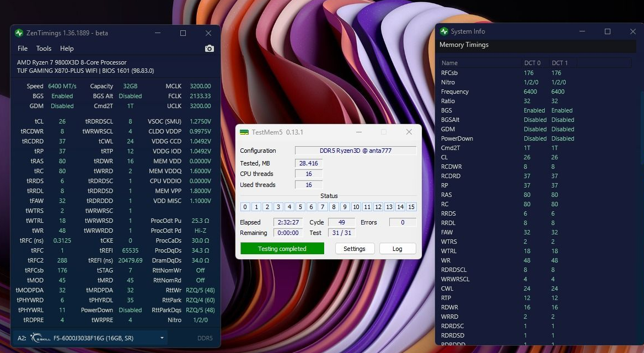
Task: Minimize the TestMem5 window
Action: [358, 132]
